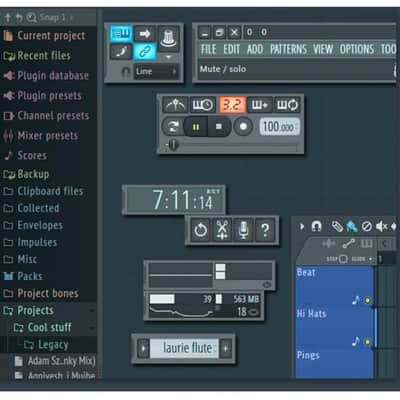The image size is (400, 400).
Task: Toggle the metronome icon
Action: click(x=176, y=105)
